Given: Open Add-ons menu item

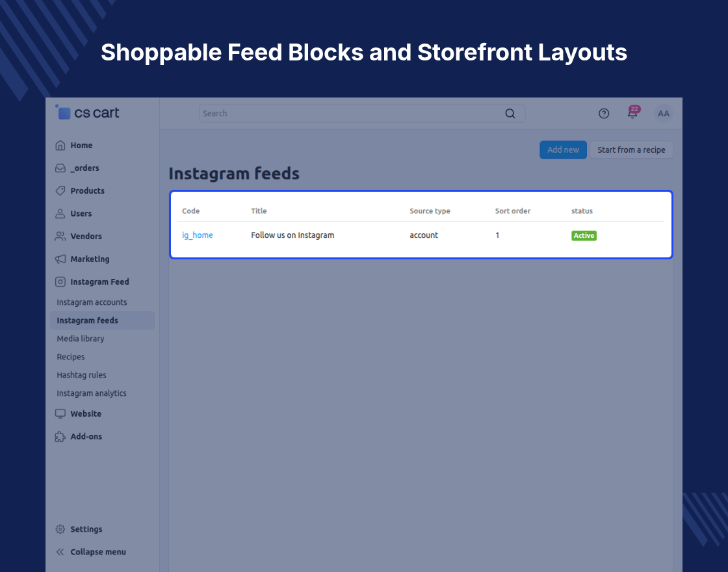Looking at the screenshot, I should click(86, 436).
